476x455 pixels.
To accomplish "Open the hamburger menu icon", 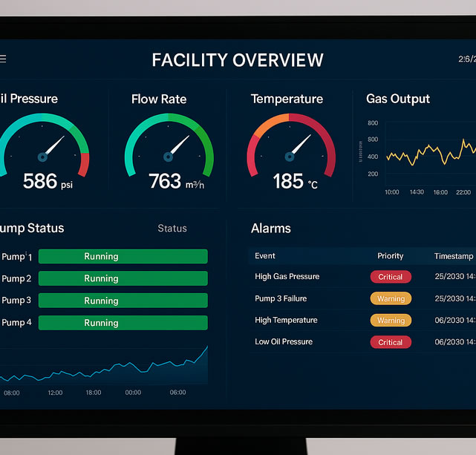I will (3, 59).
